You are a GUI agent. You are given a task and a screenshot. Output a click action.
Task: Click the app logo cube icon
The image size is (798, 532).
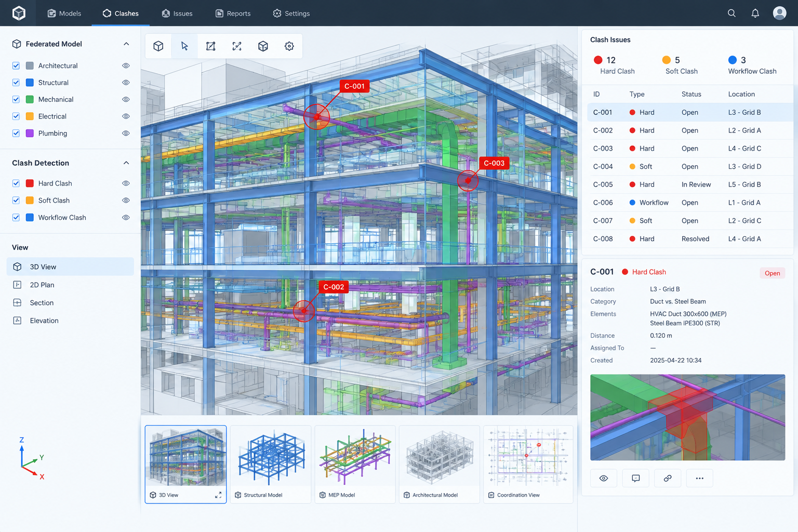19,13
